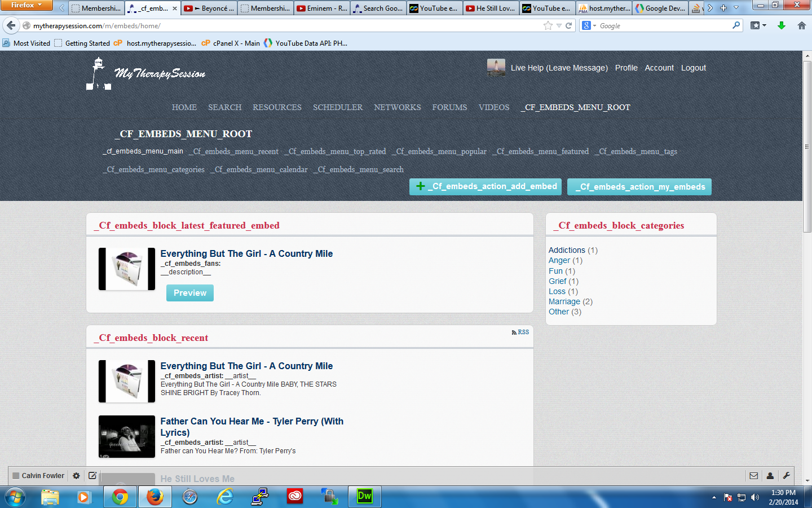Click the Logout link
812x508 pixels.
click(x=694, y=68)
